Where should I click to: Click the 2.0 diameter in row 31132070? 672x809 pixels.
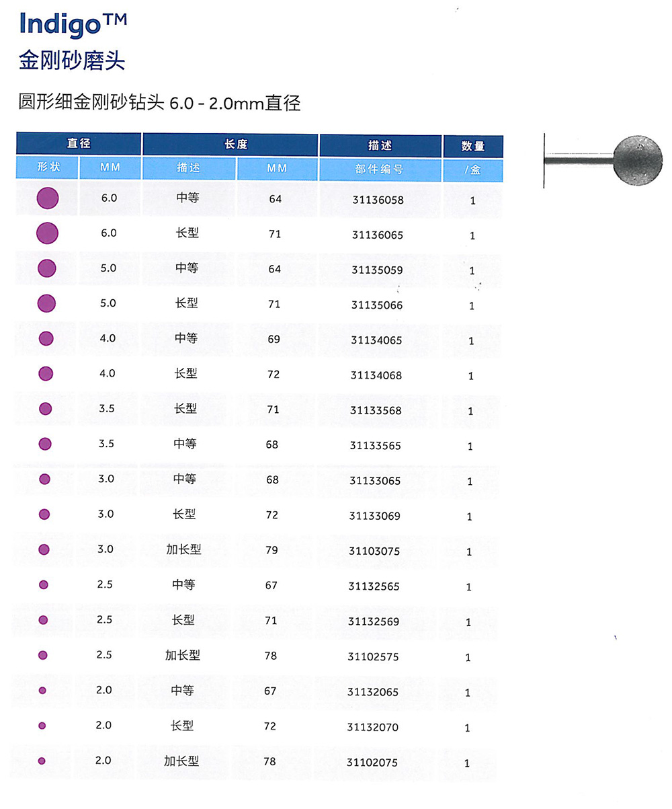[x=103, y=725]
